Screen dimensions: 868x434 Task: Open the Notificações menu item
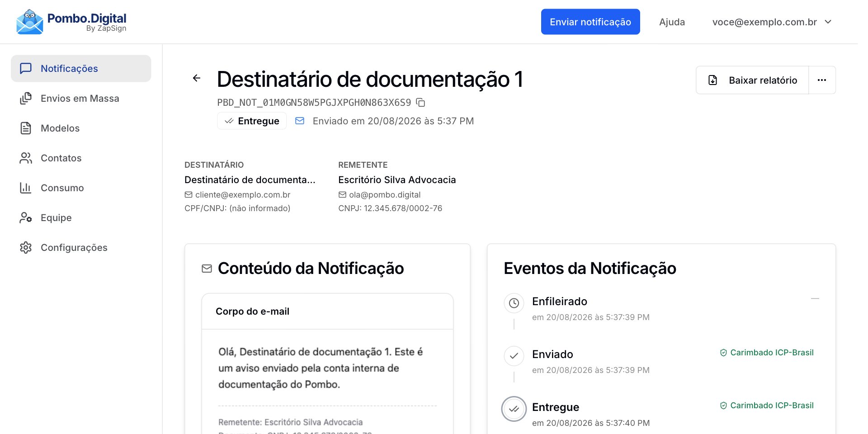(x=81, y=68)
